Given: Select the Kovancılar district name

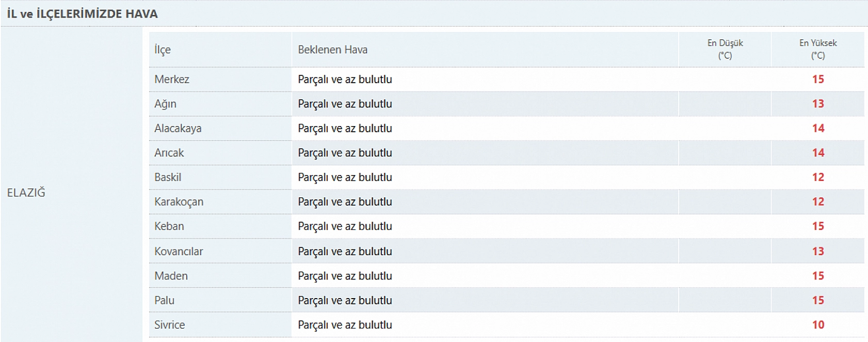Looking at the screenshot, I should pyautogui.click(x=179, y=252).
